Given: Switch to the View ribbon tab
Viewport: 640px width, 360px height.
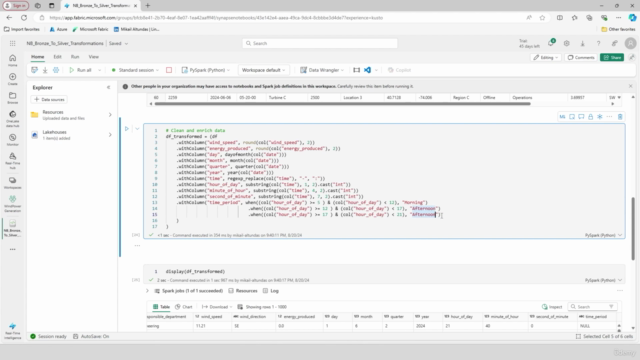Looking at the screenshot, I should click(x=93, y=57).
